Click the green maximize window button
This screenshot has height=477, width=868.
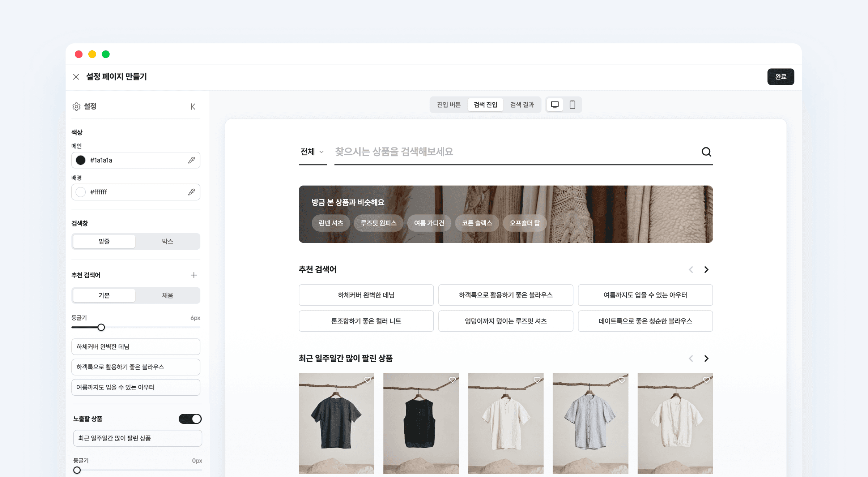pyautogui.click(x=106, y=54)
